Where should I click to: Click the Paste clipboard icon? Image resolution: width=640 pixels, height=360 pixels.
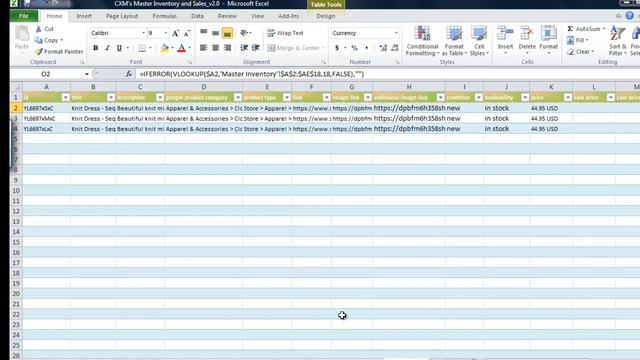pos(22,34)
